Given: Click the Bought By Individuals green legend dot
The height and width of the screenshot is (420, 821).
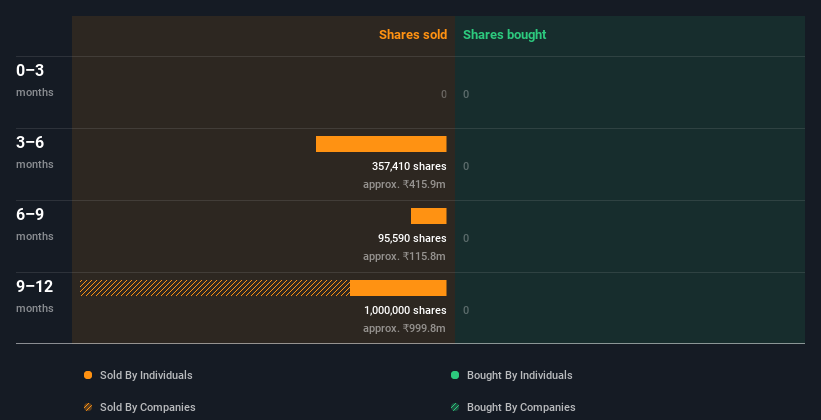Looking at the screenshot, I should coord(455,375).
